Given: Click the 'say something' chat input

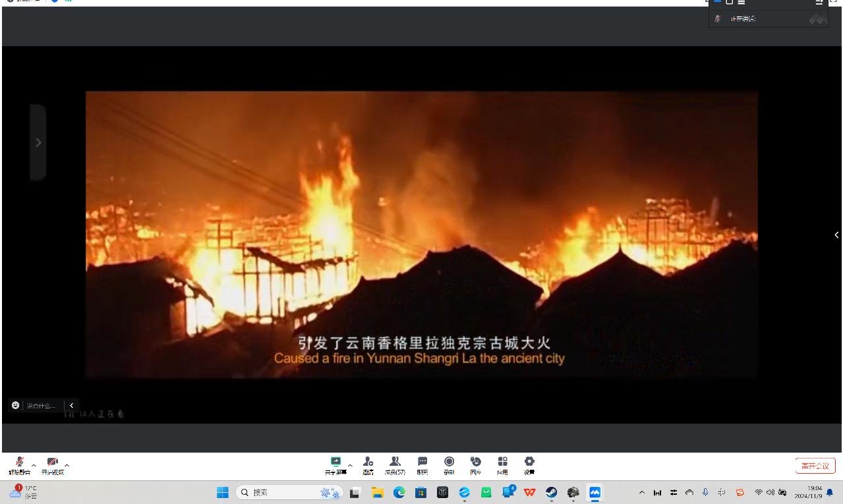Looking at the screenshot, I should [42, 405].
